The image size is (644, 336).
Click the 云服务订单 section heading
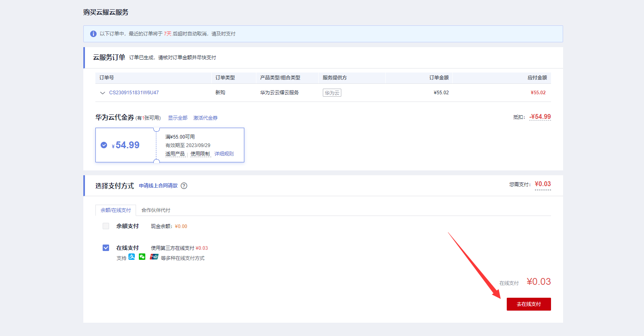(x=109, y=58)
